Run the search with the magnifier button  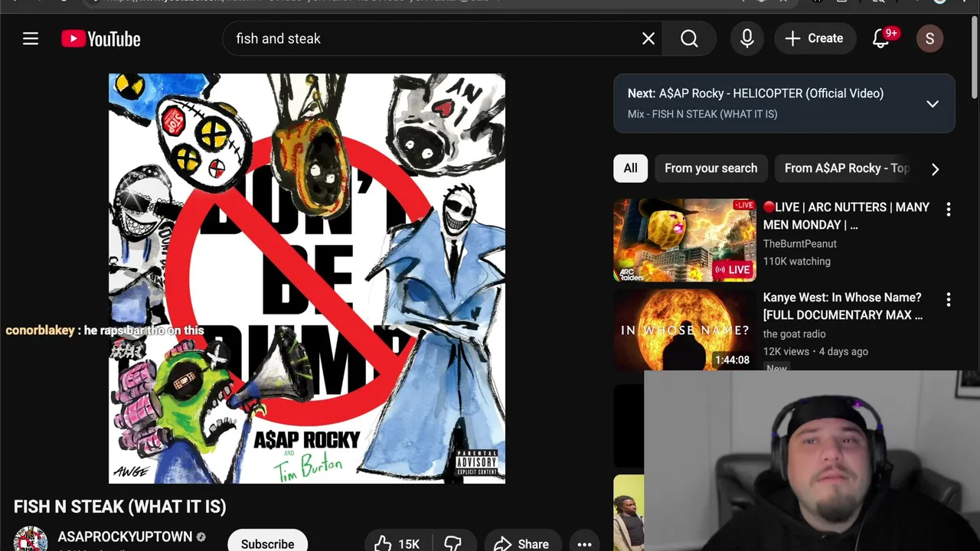(689, 38)
